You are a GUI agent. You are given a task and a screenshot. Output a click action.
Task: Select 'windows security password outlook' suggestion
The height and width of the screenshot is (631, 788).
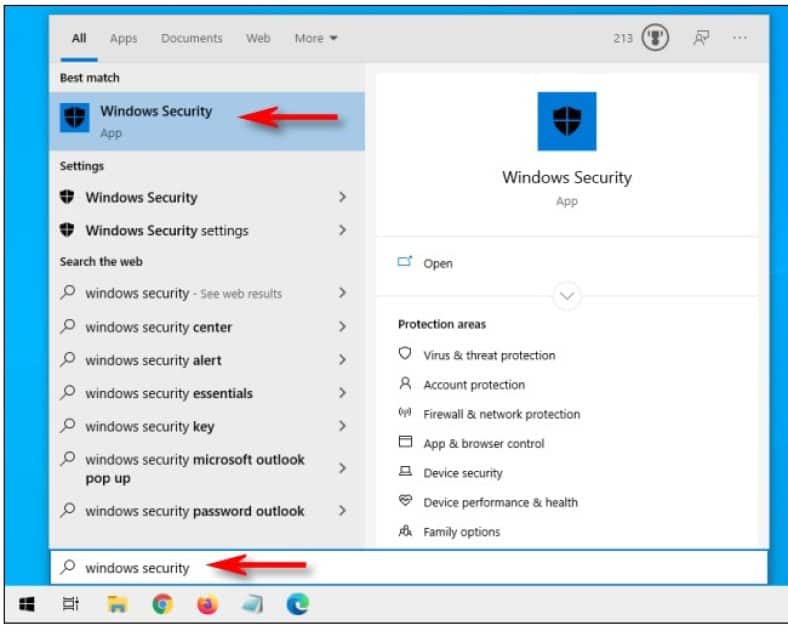(x=207, y=511)
